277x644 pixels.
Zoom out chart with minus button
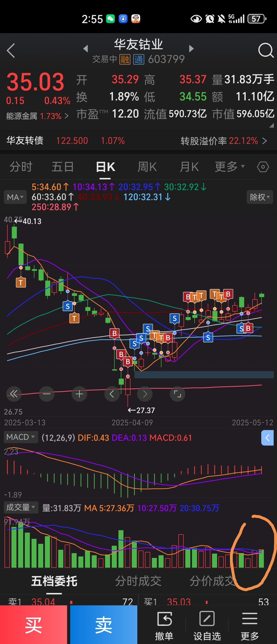tap(47, 394)
